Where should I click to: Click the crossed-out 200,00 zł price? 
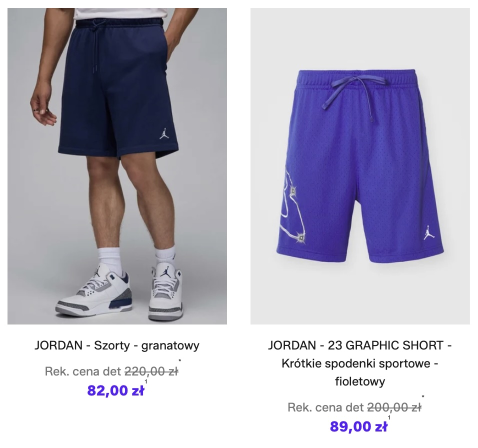[394, 407]
